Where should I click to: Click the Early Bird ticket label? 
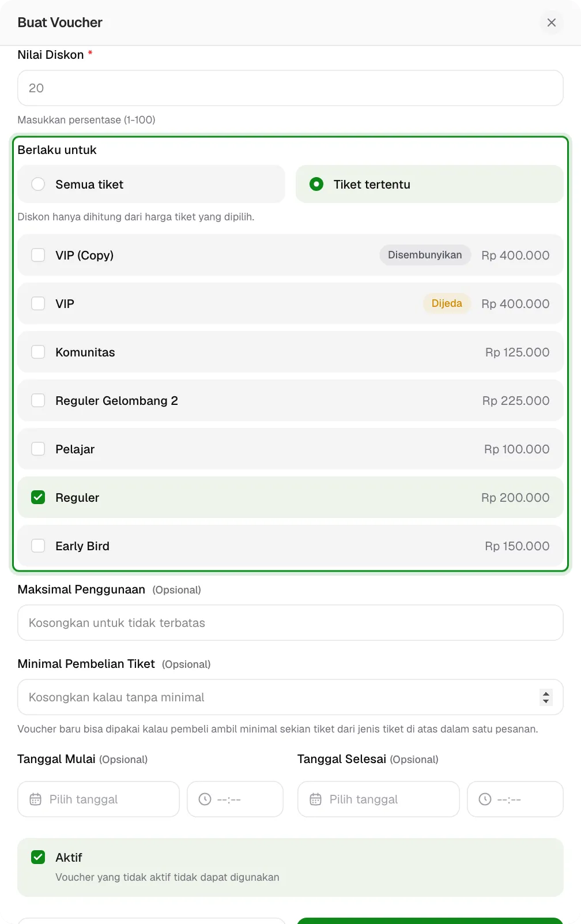click(82, 546)
